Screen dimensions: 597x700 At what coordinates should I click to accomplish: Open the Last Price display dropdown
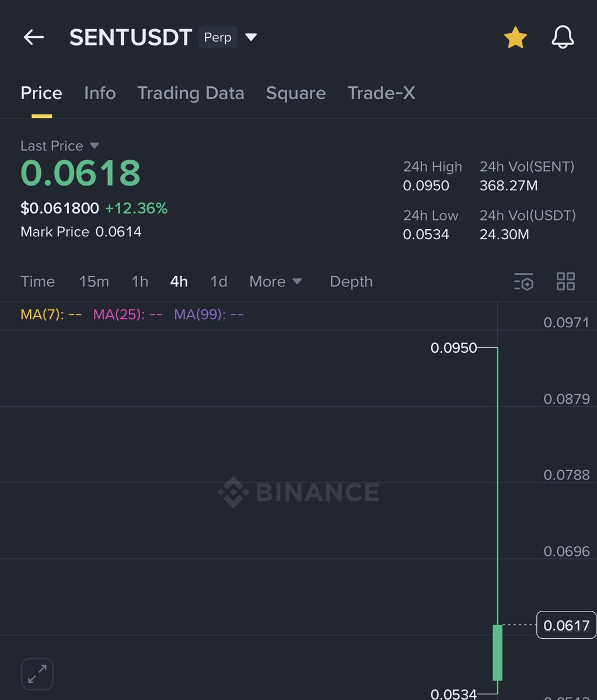pyautogui.click(x=60, y=146)
